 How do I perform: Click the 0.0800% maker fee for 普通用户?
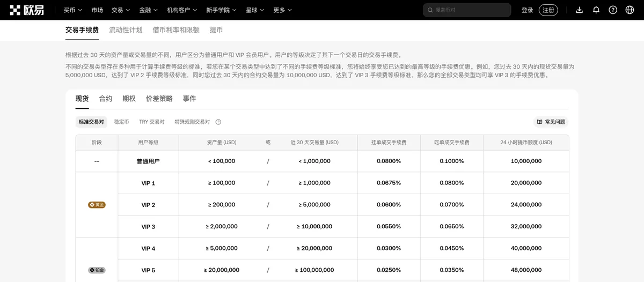[x=389, y=161]
